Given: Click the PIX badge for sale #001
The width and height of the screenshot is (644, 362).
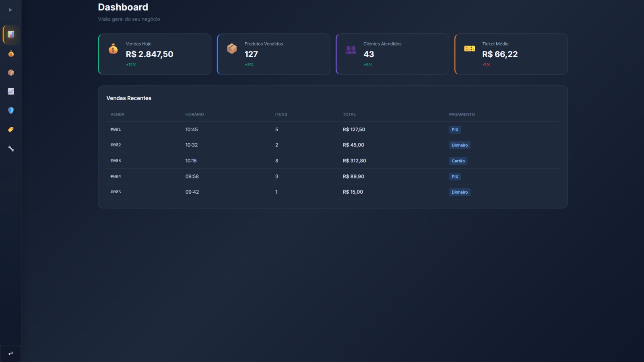Looking at the screenshot, I should pyautogui.click(x=455, y=130).
